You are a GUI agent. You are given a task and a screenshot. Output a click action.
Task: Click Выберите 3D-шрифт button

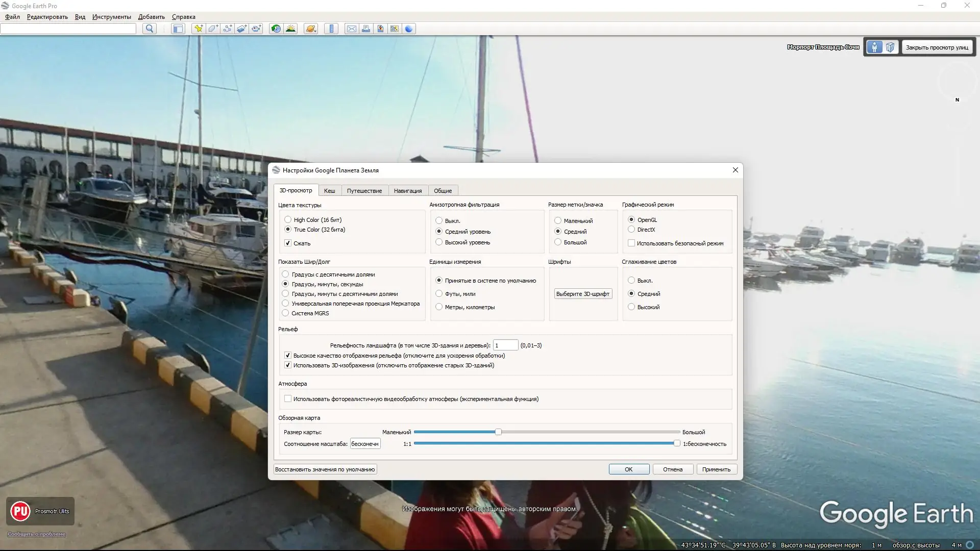tap(582, 294)
